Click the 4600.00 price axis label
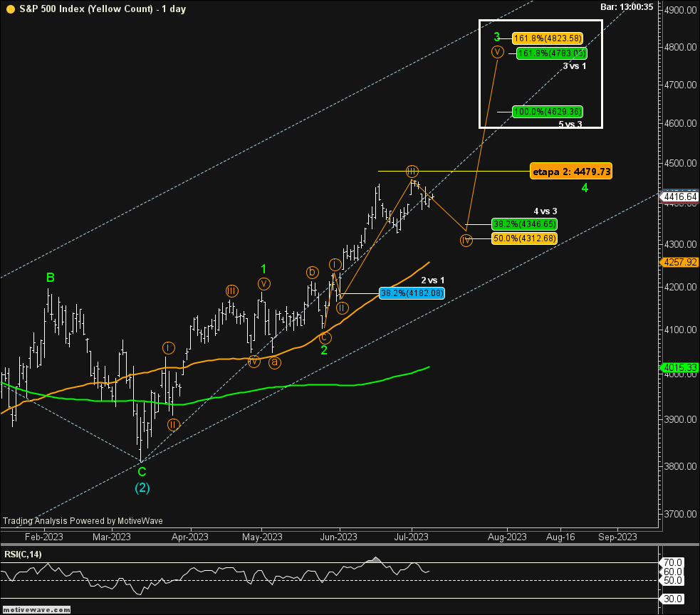The image size is (700, 615). click(680, 122)
